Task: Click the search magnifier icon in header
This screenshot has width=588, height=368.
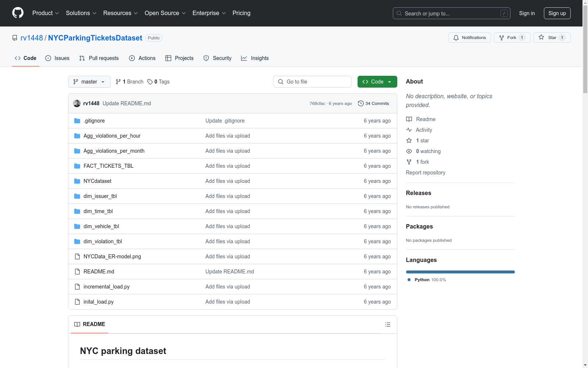Action: [x=399, y=13]
